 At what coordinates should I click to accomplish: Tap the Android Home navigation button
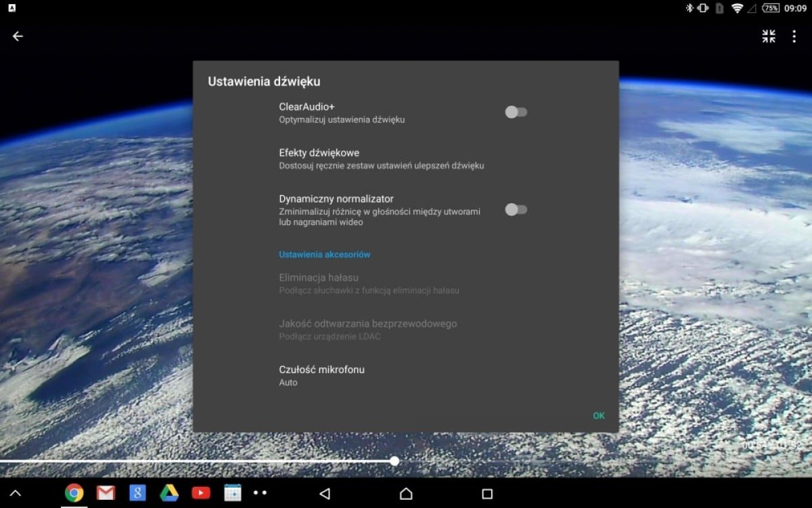[x=406, y=494]
